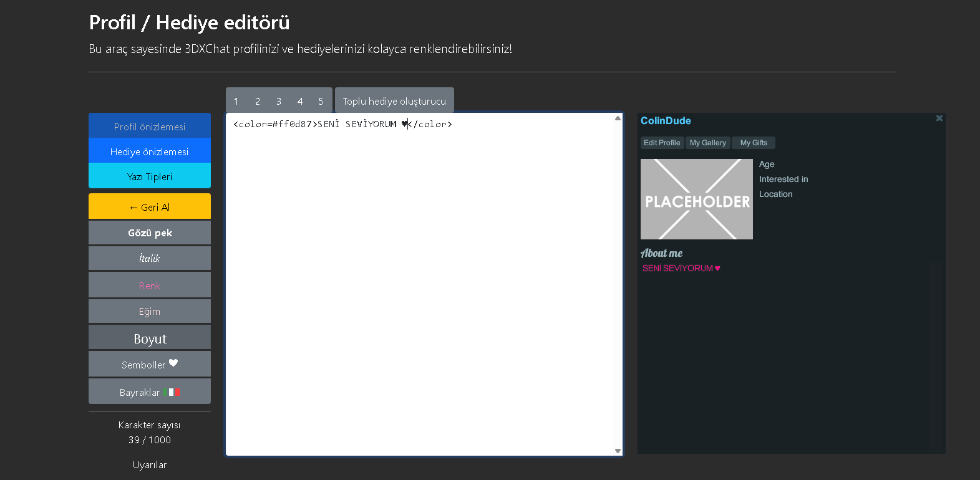Switch to tab 3
The image size is (980, 480).
point(279,101)
